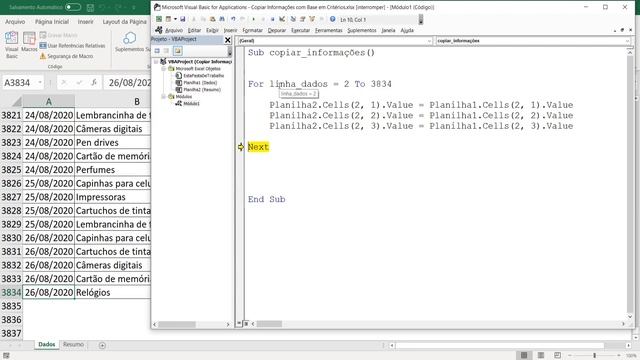640x360 pixels.
Task: Toggle the Salvamento Automático switch in Excel
Action: pos(73,7)
